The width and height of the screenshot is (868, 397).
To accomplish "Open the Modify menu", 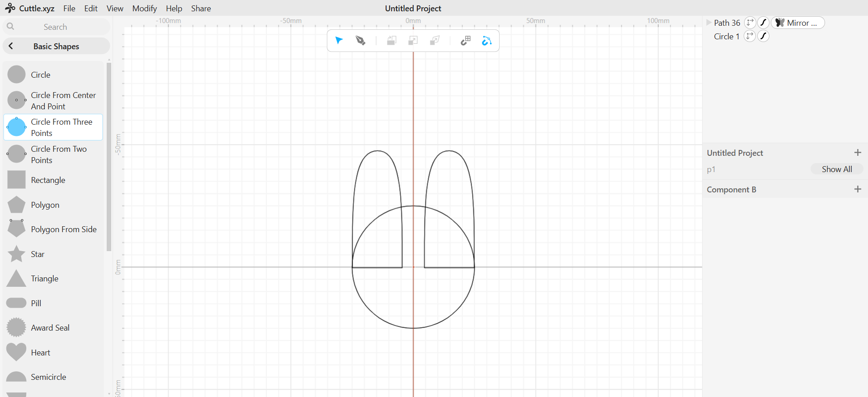I will tap(145, 8).
